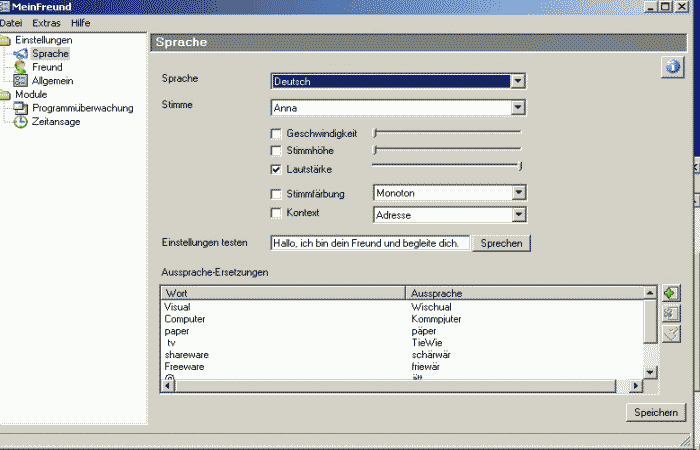Uncheck the Lautstärke checkbox
The height and width of the screenshot is (450, 700).
coord(276,169)
